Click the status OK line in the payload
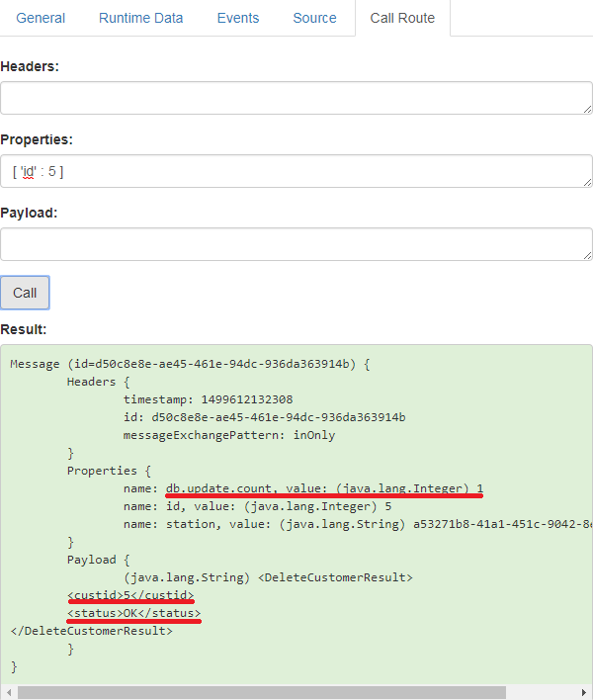593x700 pixels. 133,613
